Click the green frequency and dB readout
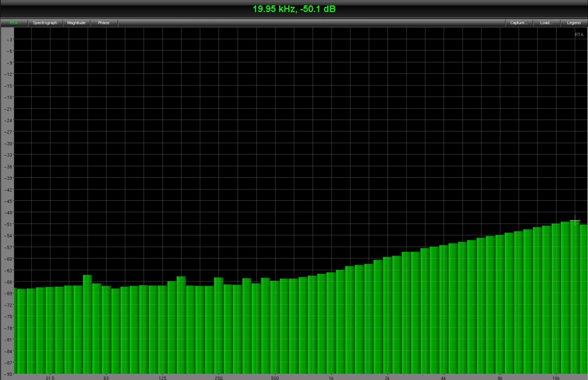Screen dimensions: 588x380 point(294,9)
